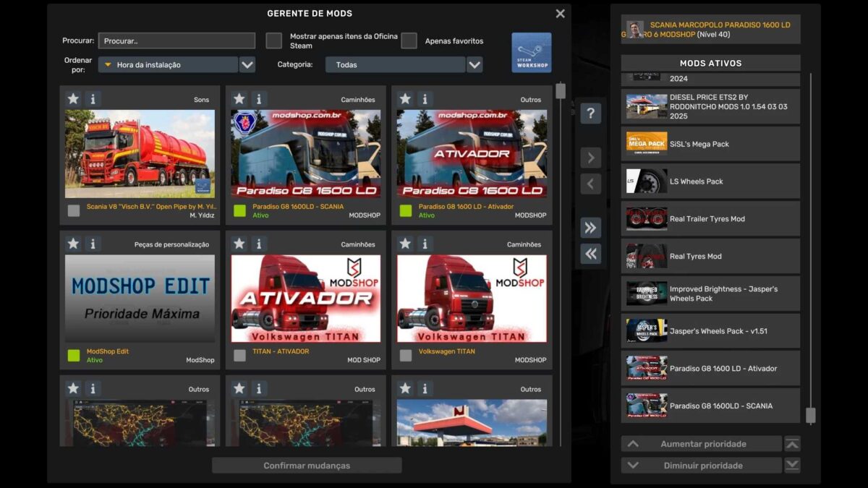Toggle the 'Apenas favoritos' checkbox

pyautogui.click(x=409, y=40)
